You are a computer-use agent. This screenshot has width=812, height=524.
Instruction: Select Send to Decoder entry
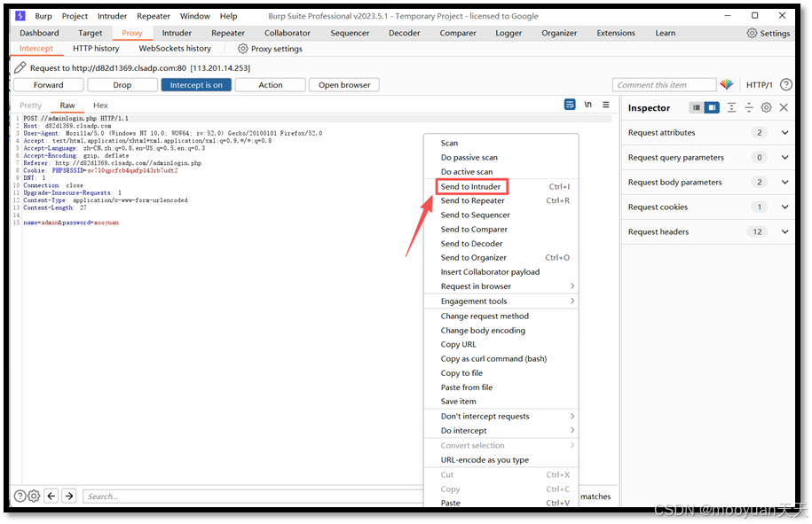[501, 244]
